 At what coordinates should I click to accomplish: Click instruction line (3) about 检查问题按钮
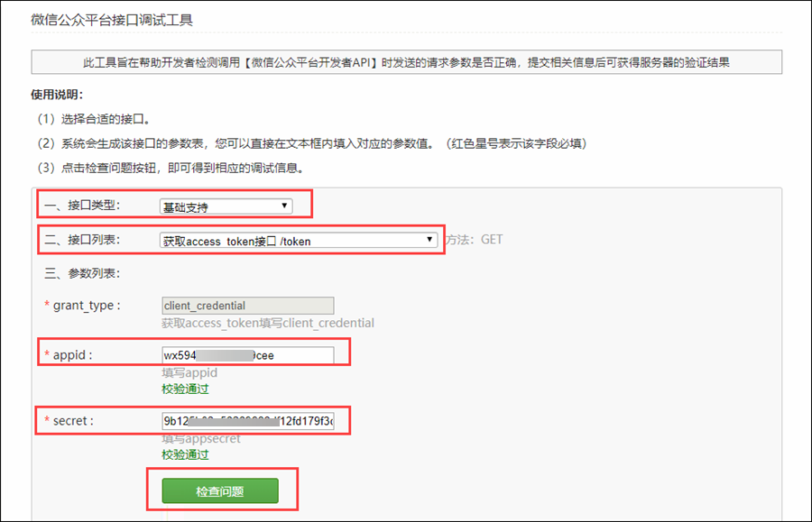pos(171,168)
